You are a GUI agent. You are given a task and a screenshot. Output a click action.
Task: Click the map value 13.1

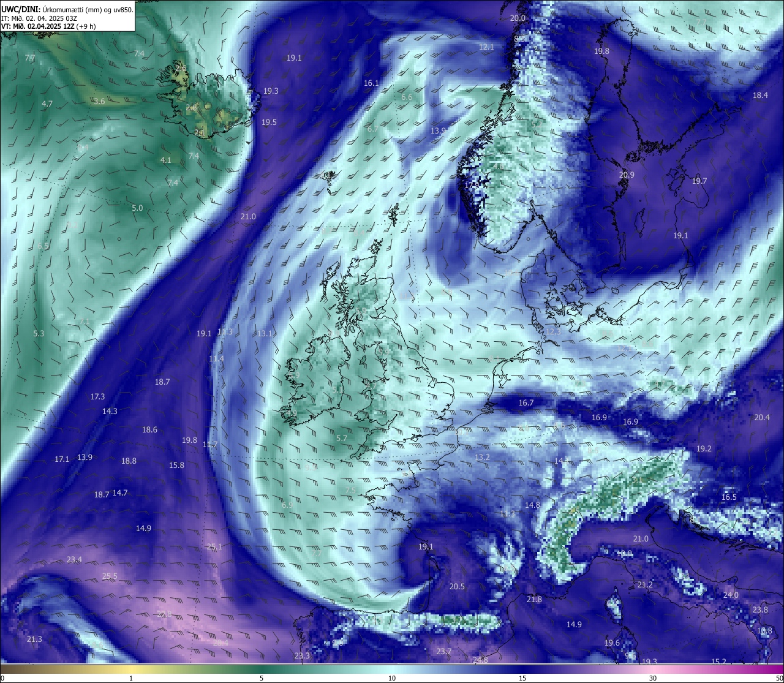[x=265, y=334]
